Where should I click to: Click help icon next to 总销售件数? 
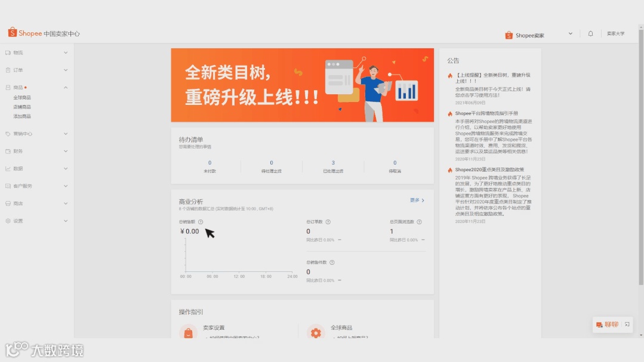coord(332,262)
